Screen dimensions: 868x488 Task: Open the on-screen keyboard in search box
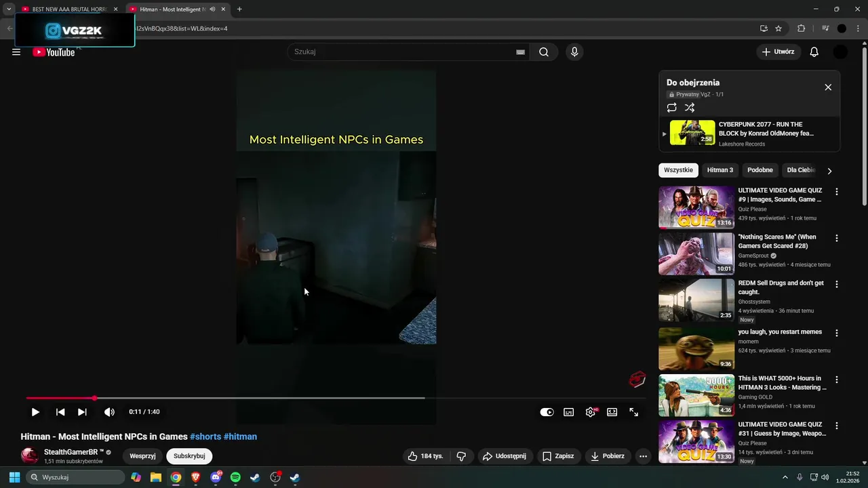coord(520,52)
